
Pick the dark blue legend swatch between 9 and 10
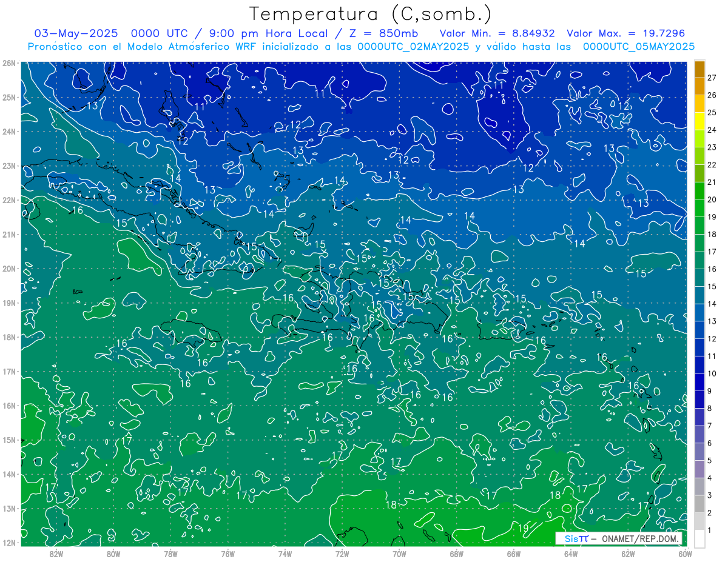[699, 382]
